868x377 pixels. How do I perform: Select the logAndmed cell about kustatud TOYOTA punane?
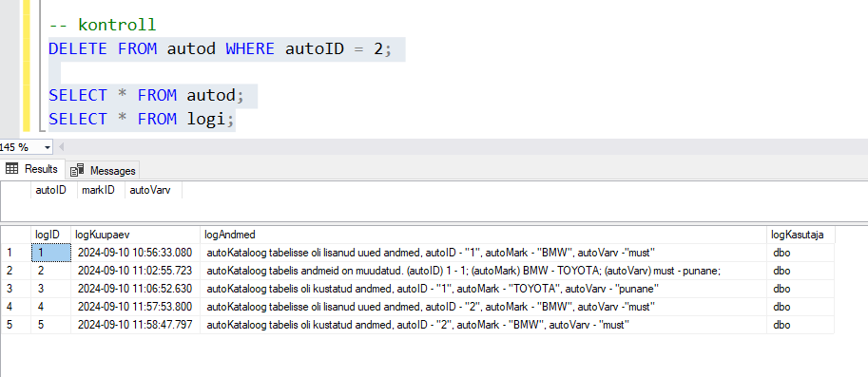click(x=483, y=289)
